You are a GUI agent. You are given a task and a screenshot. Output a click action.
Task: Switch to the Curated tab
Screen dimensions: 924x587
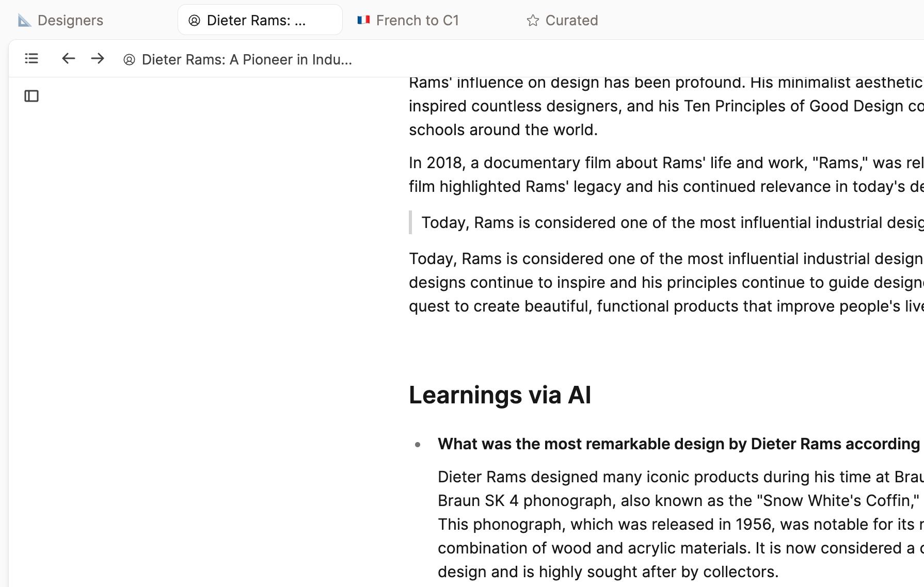click(571, 21)
